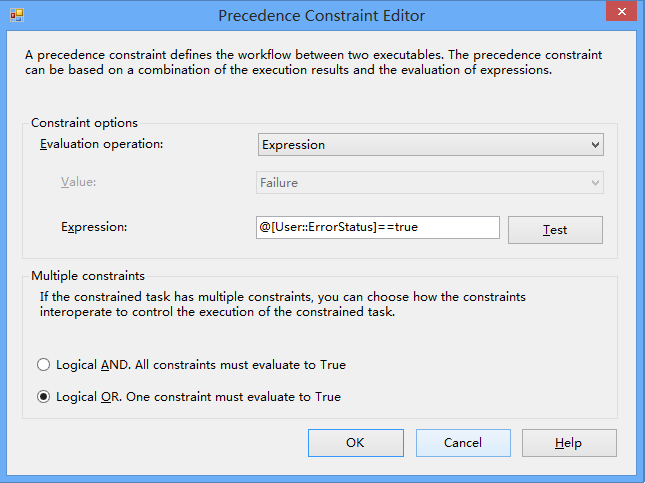Select the Logical AND radio option
Screen dimensions: 645x483
[44, 365]
